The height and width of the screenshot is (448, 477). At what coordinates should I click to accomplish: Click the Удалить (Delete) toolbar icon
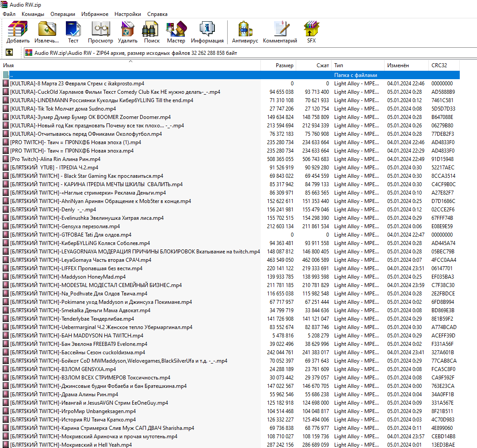tap(127, 32)
